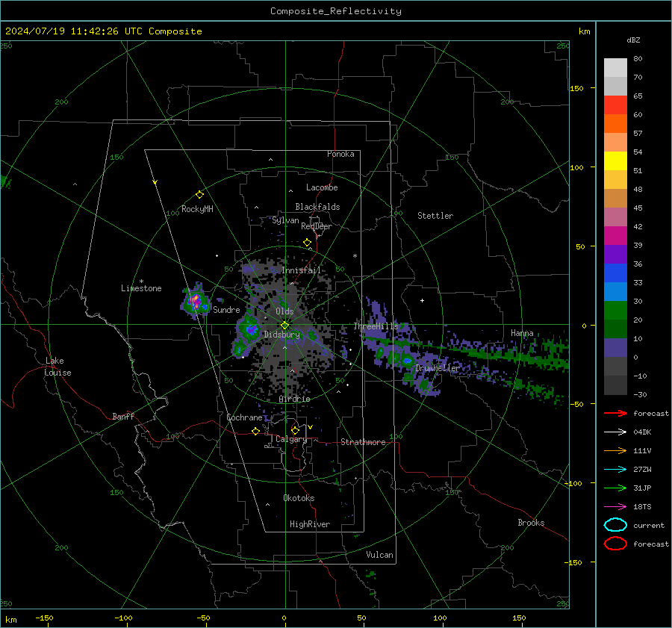Click the orange 111V arrow icon
The width and height of the screenshot is (672, 628).
(615, 450)
